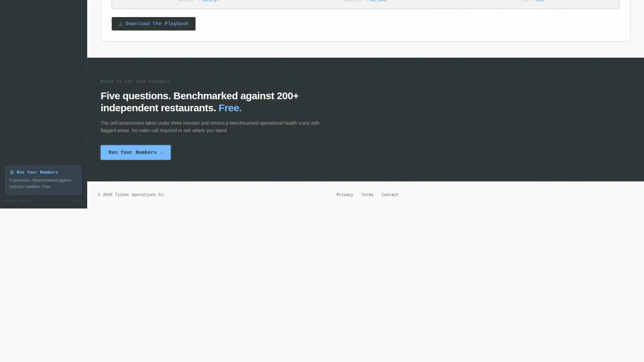Click the v2.4 version label
This screenshot has width=644, height=362.
pos(78,201)
